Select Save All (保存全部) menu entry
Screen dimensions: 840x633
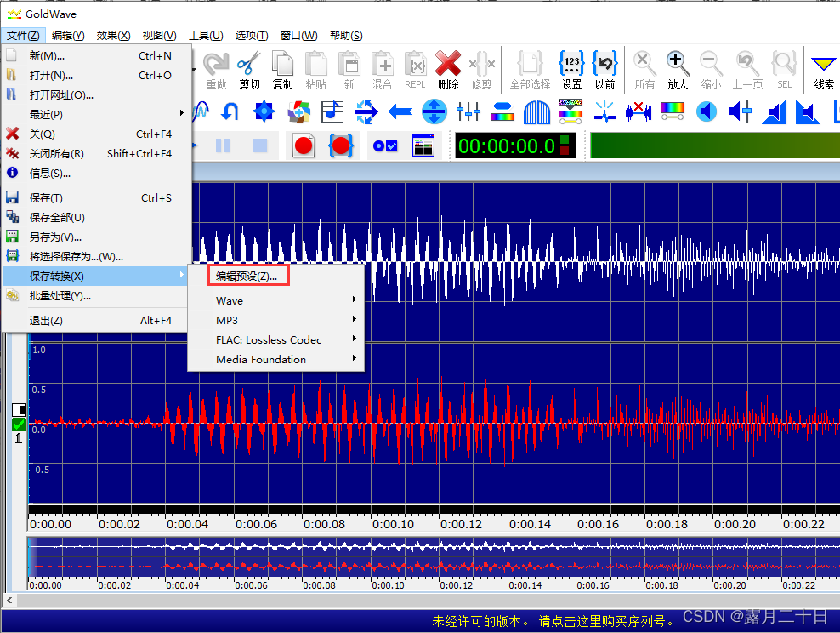point(97,218)
